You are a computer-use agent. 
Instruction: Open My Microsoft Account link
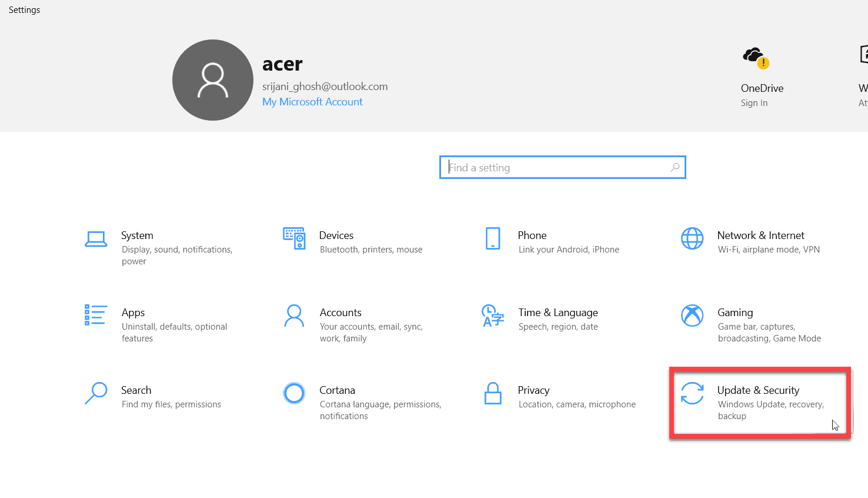[x=312, y=102]
